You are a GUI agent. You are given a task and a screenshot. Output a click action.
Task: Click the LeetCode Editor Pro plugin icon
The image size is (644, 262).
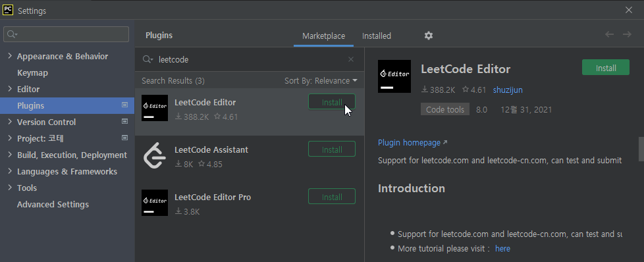point(155,203)
